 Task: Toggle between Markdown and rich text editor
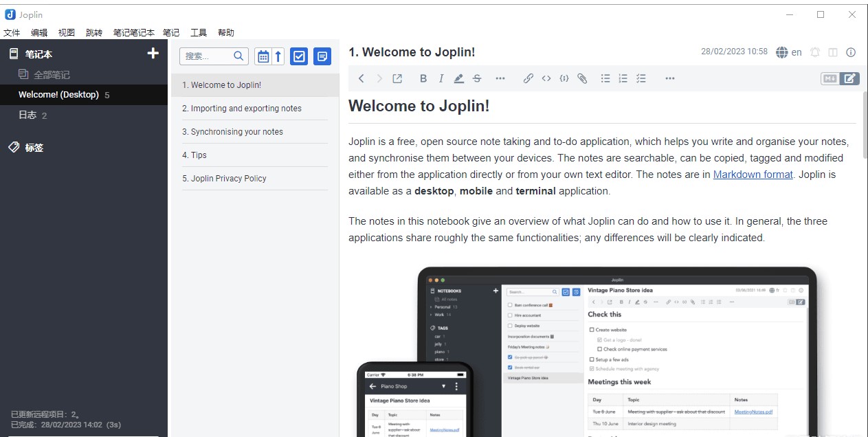(841, 78)
